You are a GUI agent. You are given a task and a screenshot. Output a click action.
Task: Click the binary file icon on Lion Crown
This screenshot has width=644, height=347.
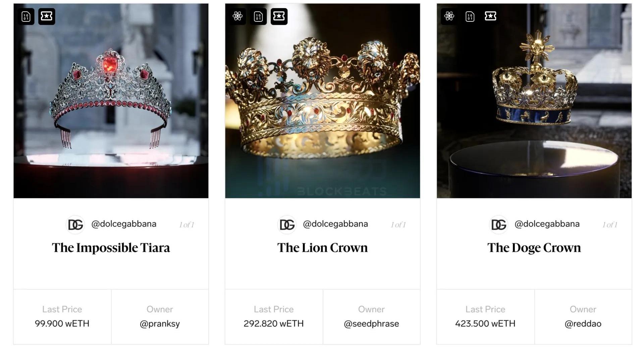tap(258, 16)
